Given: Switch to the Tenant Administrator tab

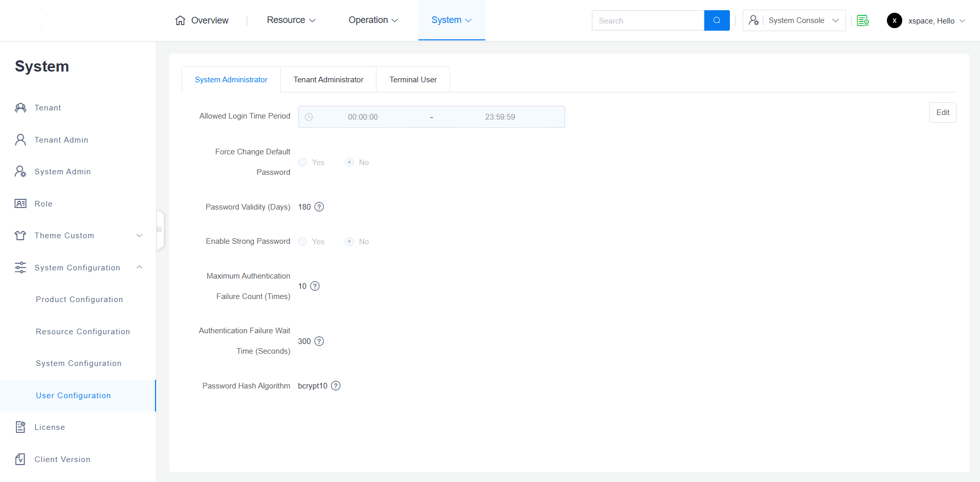Looking at the screenshot, I should point(328,80).
